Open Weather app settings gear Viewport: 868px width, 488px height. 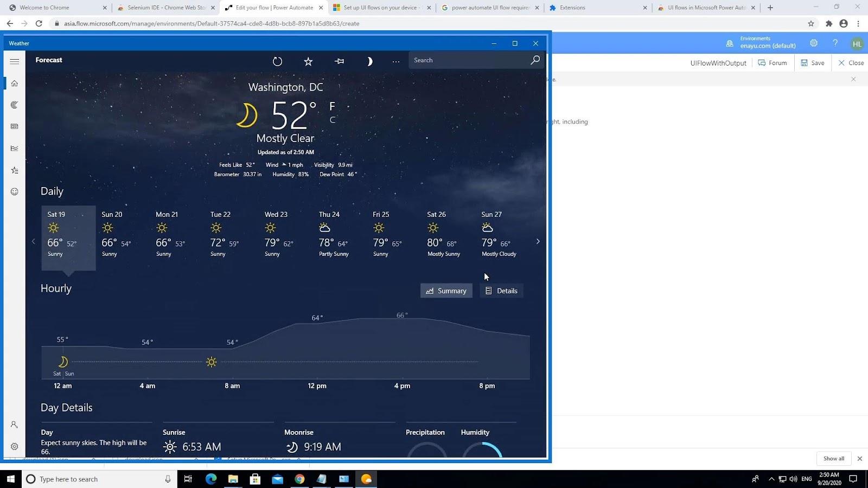click(15, 446)
